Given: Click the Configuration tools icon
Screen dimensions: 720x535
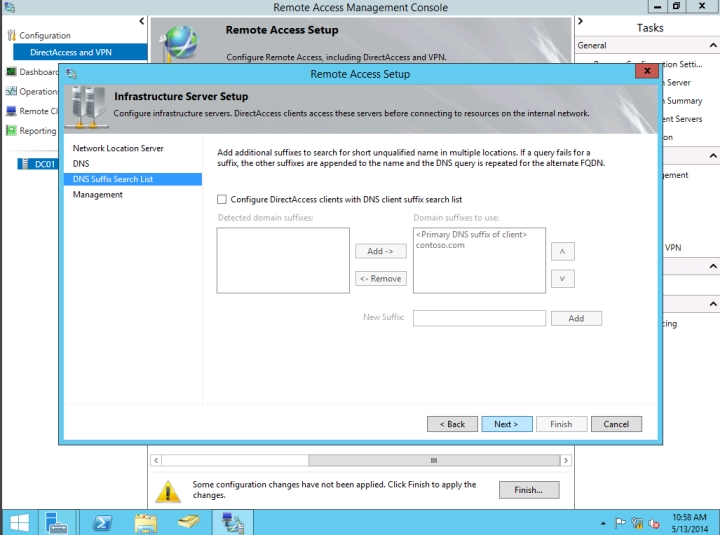Looking at the screenshot, I should [11, 35].
